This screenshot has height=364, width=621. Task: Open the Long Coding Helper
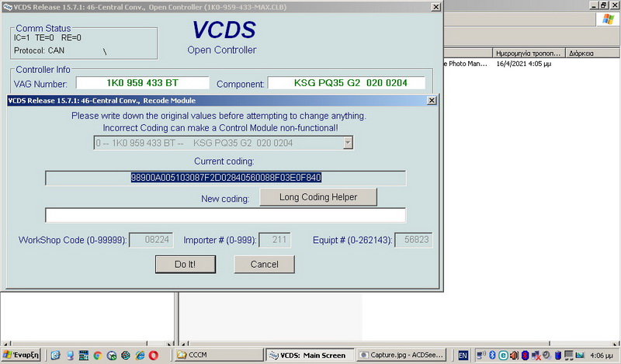coord(318,197)
